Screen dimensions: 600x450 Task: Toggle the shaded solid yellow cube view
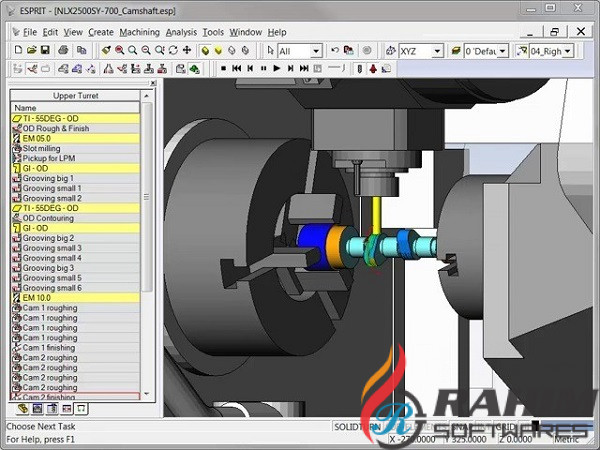pyautogui.click(x=205, y=51)
